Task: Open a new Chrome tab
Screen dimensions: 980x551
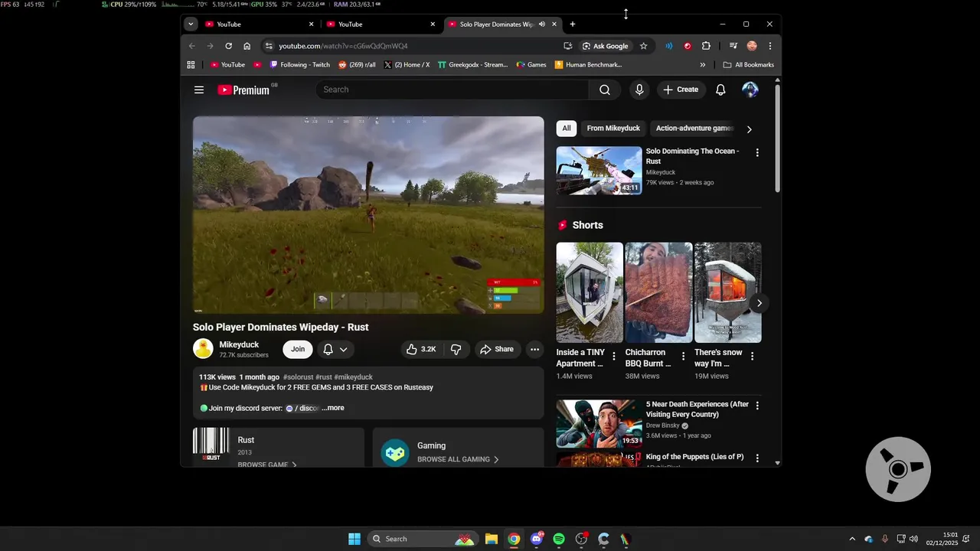Action: point(572,24)
